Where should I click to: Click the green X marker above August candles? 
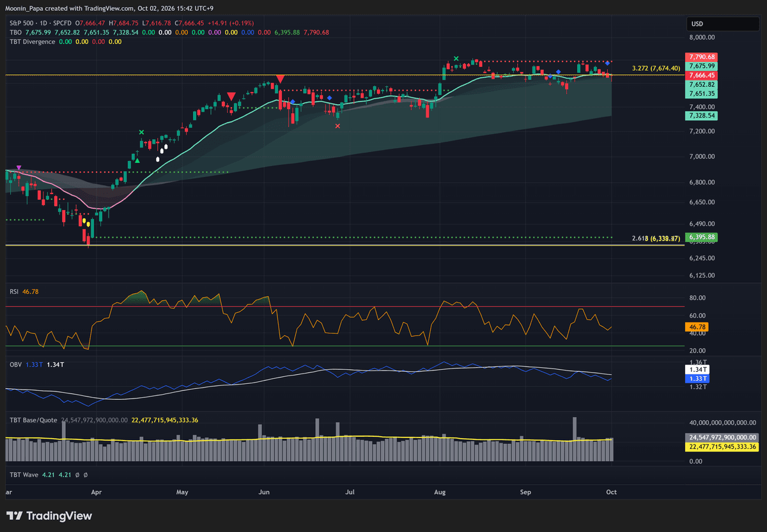(456, 59)
